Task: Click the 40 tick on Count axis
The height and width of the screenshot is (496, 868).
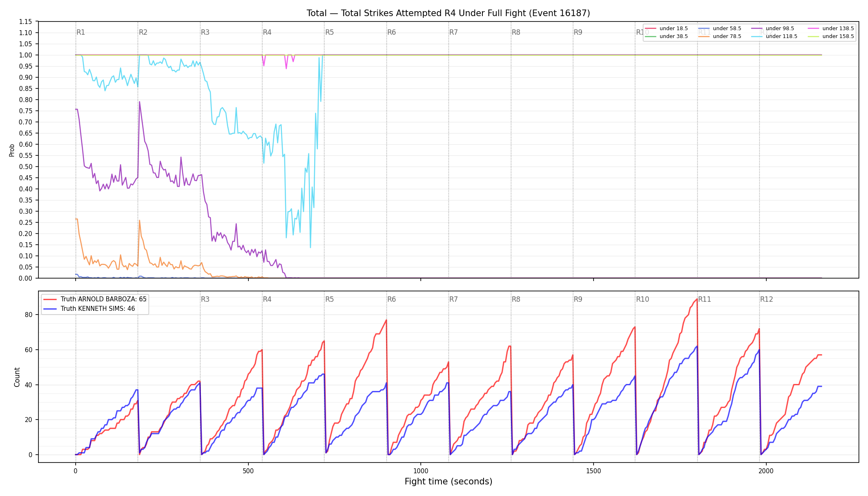Action: 29,385
